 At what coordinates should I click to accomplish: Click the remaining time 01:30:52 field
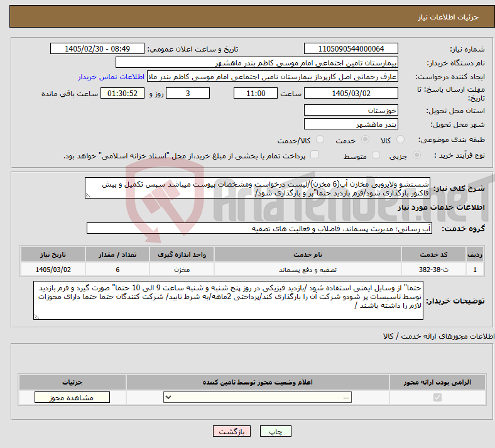[x=122, y=93]
